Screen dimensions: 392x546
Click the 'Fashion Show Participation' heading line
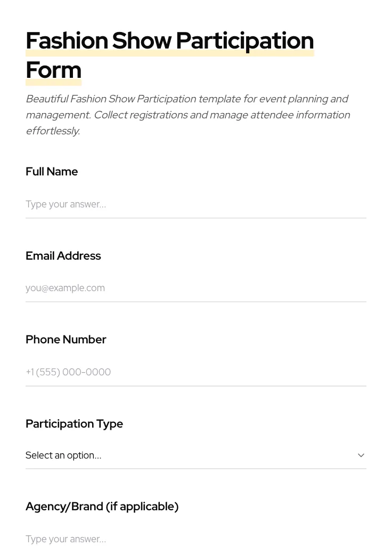pyautogui.click(x=169, y=41)
